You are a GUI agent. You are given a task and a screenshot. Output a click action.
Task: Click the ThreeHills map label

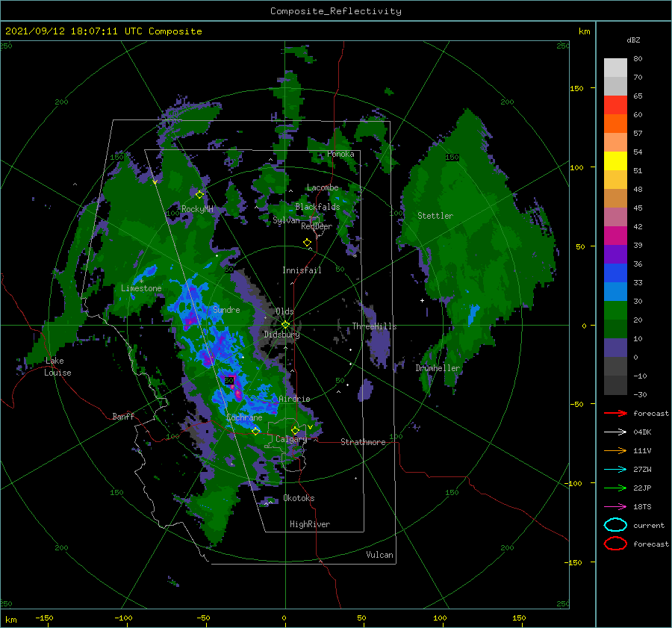(x=375, y=326)
